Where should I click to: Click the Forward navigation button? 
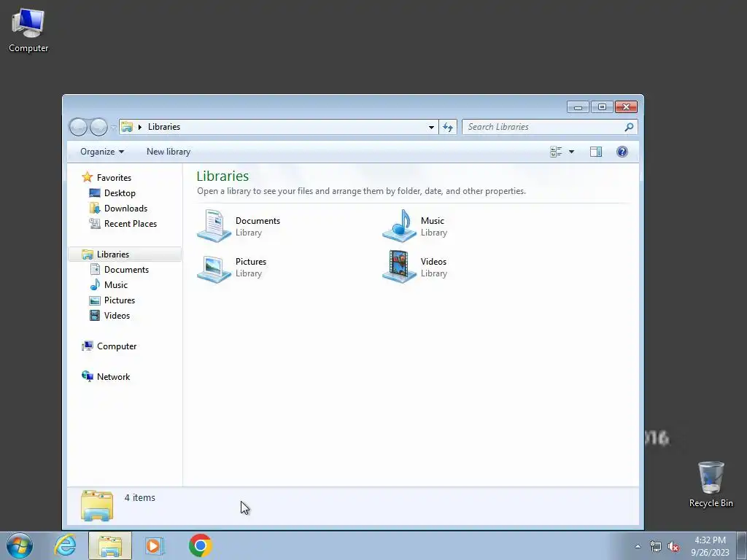[98, 127]
